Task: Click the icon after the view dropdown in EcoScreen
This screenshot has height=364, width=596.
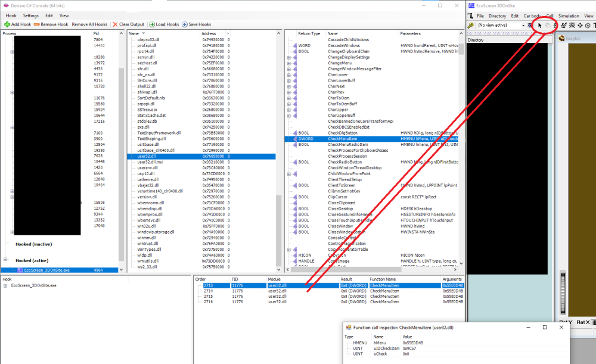Action: click(530, 26)
